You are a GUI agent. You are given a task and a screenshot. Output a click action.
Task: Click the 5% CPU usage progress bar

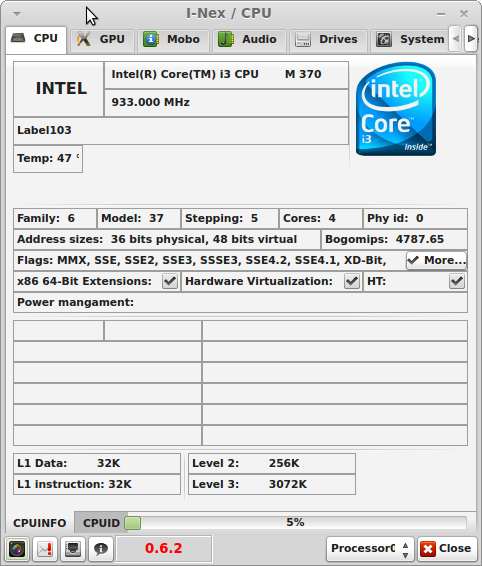295,523
